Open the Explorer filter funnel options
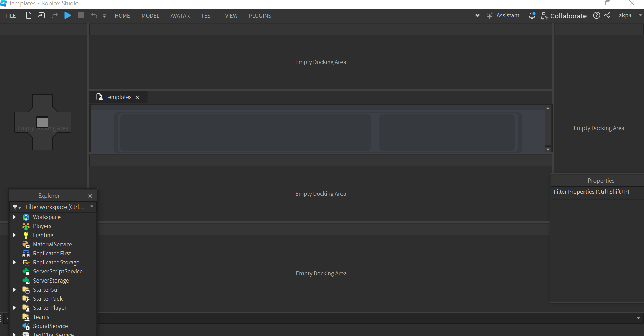This screenshot has width=644, height=336. click(16, 207)
